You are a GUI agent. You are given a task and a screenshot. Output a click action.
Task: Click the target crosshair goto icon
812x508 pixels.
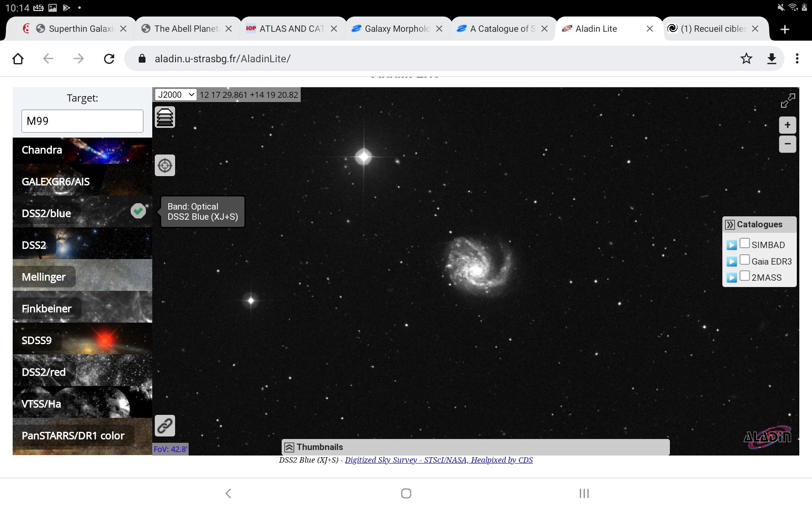coord(165,166)
